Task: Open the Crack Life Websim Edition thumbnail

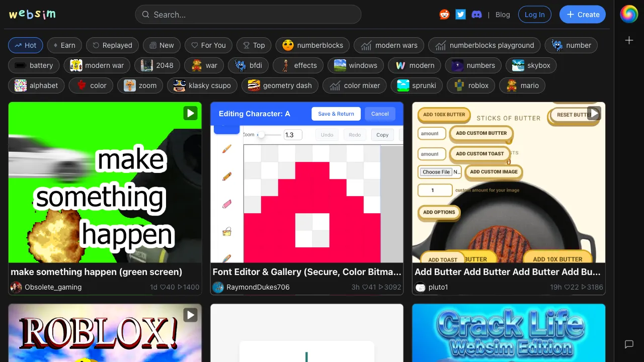Action: click(x=509, y=333)
